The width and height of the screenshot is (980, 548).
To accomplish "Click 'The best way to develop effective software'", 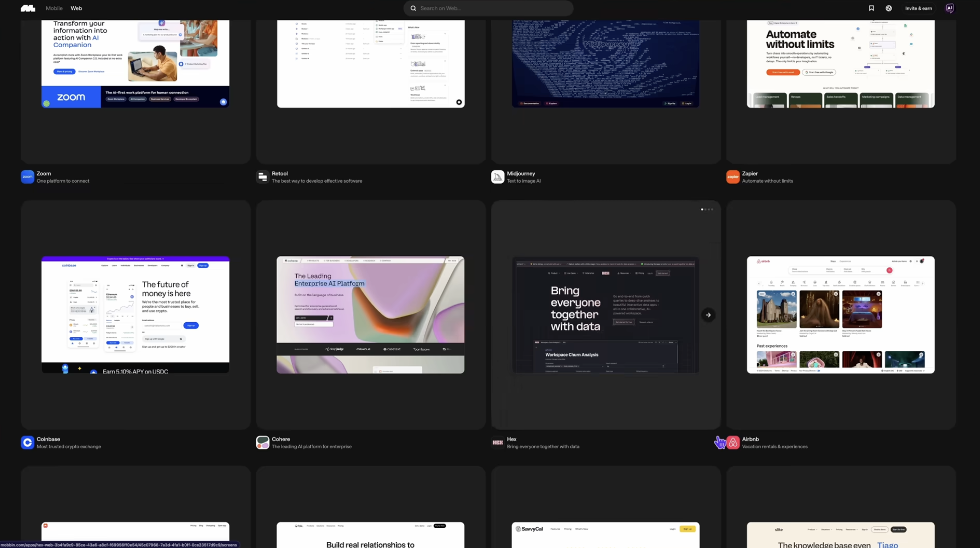I will click(317, 181).
